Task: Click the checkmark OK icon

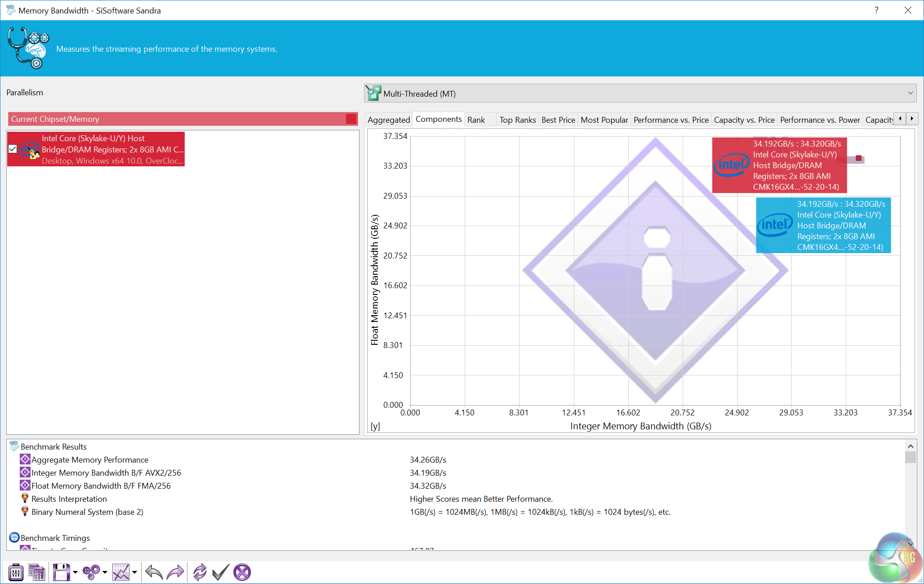Action: 221,572
